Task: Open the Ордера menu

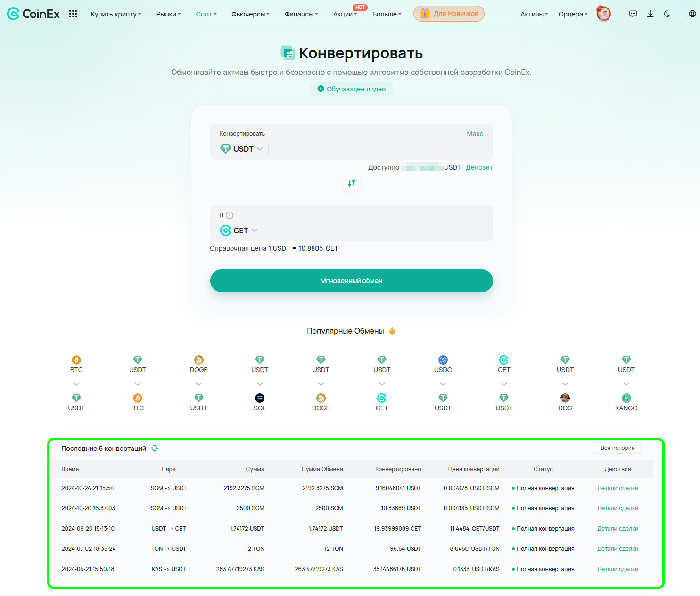Action: coord(573,14)
